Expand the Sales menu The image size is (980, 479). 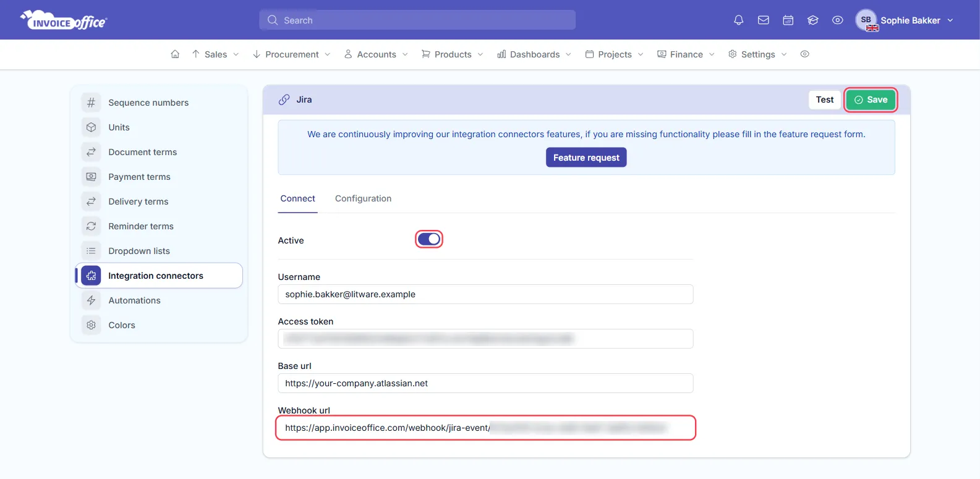tap(215, 54)
